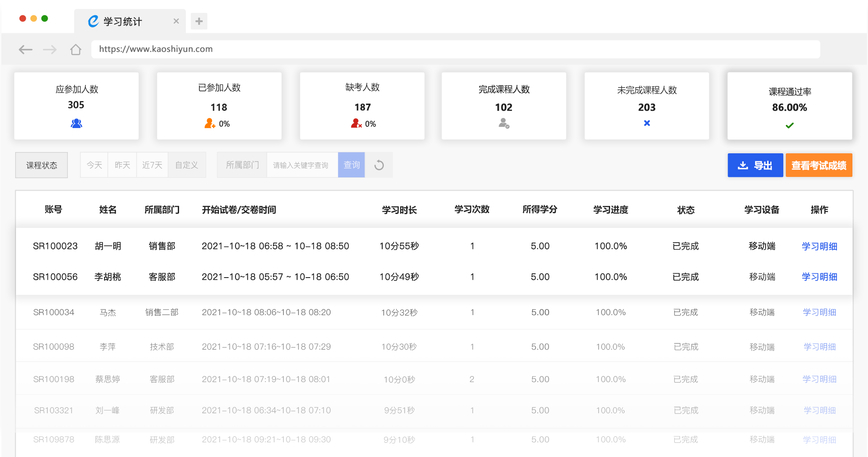Click the red absent user icon under 缺考人数
This screenshot has width=868, height=457.
356,123
